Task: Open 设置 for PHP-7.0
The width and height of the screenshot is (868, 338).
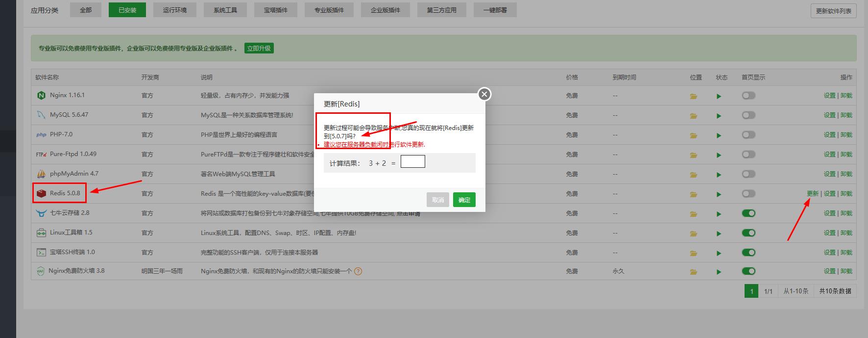Action: 829,134
